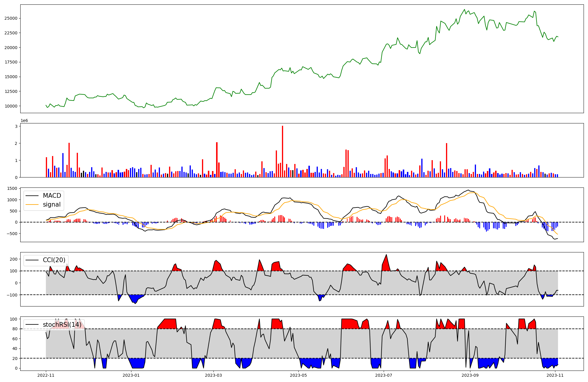Screen dimensions: 588x382
Task: Click the 20 stochRSI axis label
Action: tap(15, 358)
